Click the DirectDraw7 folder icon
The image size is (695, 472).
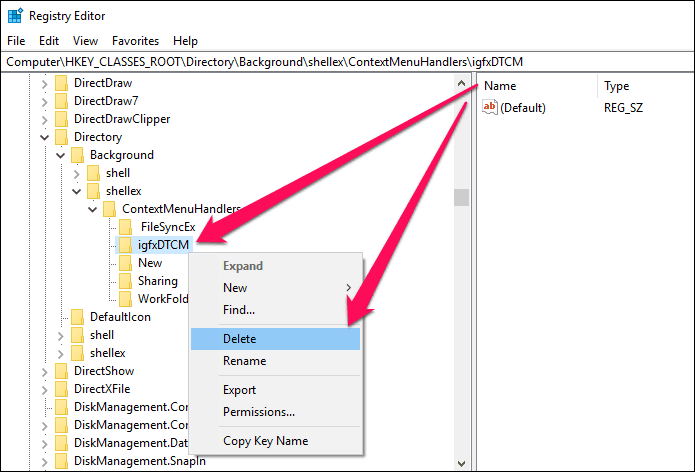point(61,101)
